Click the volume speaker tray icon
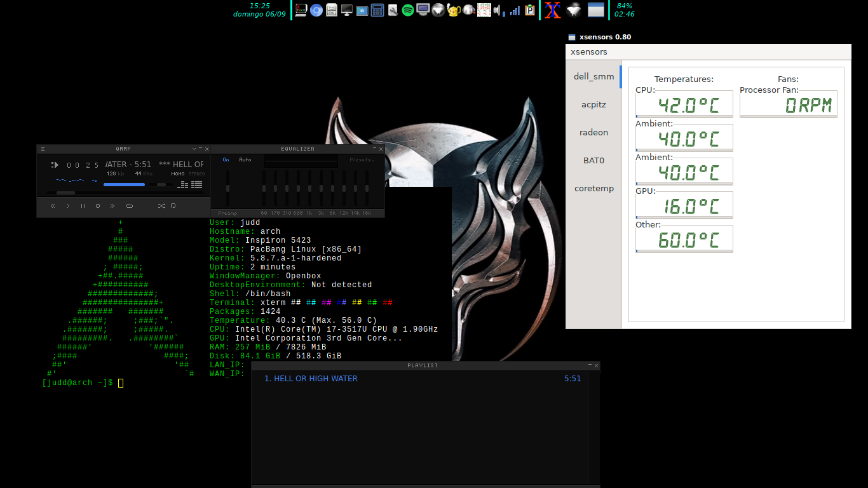The image size is (868, 488). point(498,10)
